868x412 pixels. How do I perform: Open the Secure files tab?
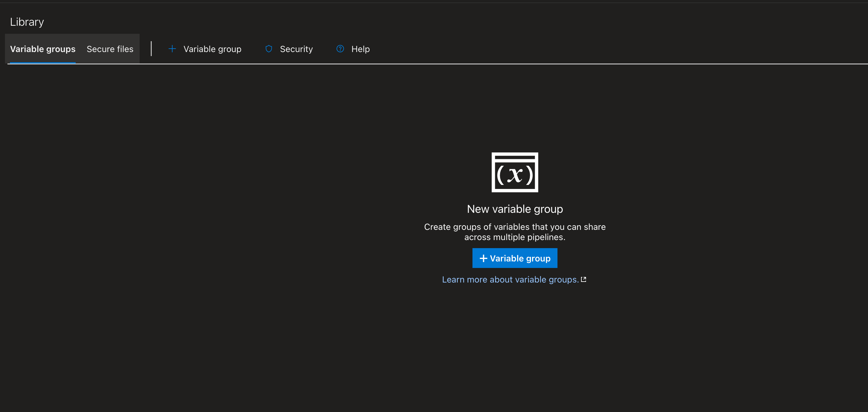coord(110,49)
